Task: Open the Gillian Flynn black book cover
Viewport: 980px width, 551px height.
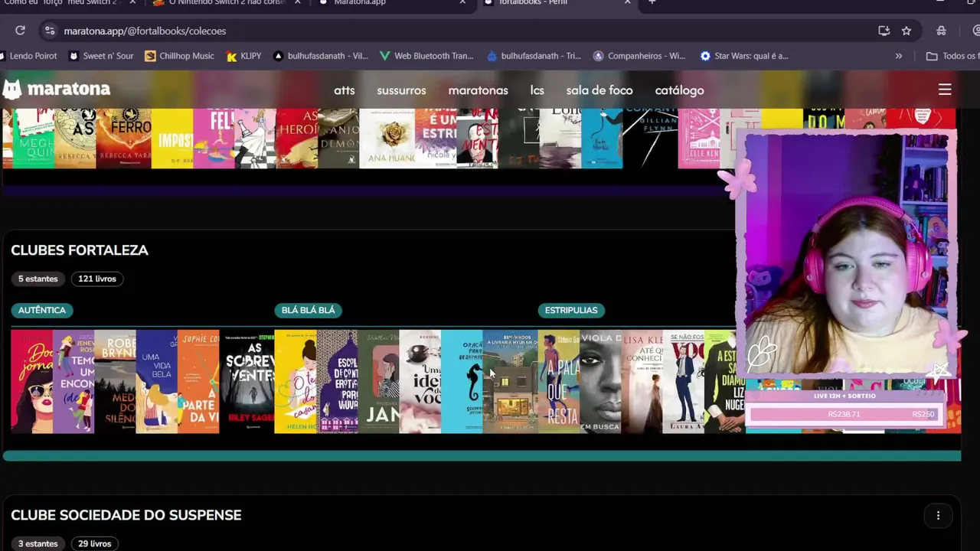Action: [650, 139]
